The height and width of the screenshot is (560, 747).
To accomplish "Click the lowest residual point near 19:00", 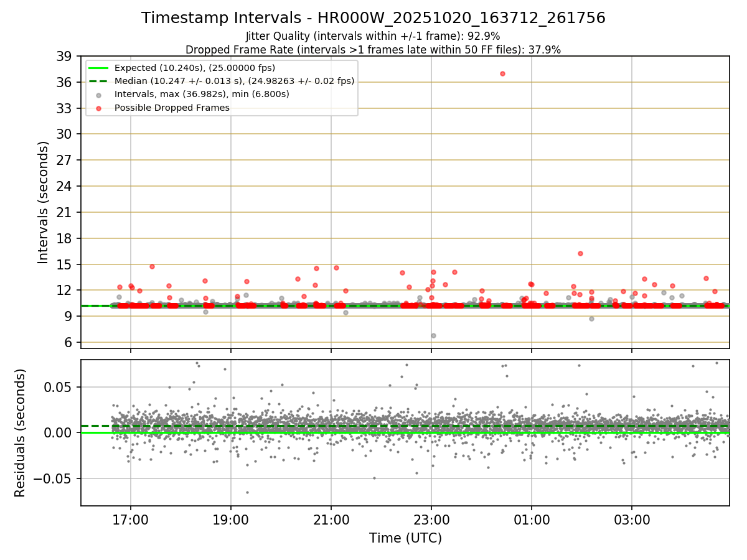I will tap(247, 492).
